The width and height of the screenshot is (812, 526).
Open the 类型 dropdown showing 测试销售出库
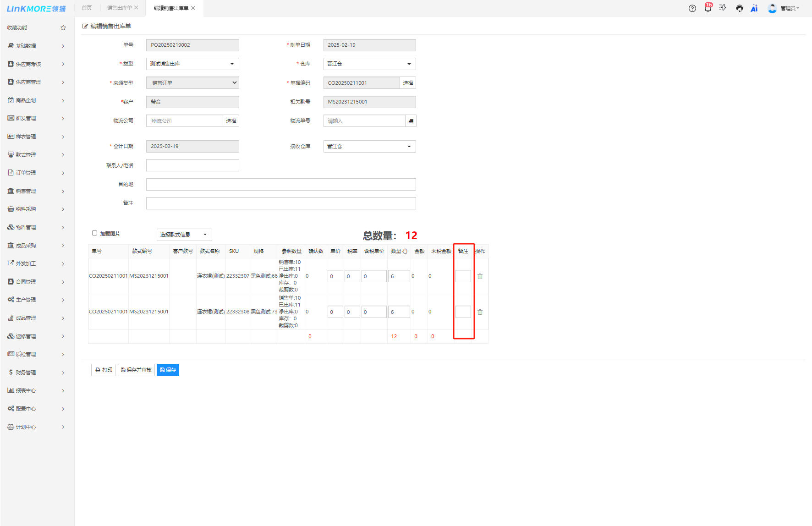point(192,64)
